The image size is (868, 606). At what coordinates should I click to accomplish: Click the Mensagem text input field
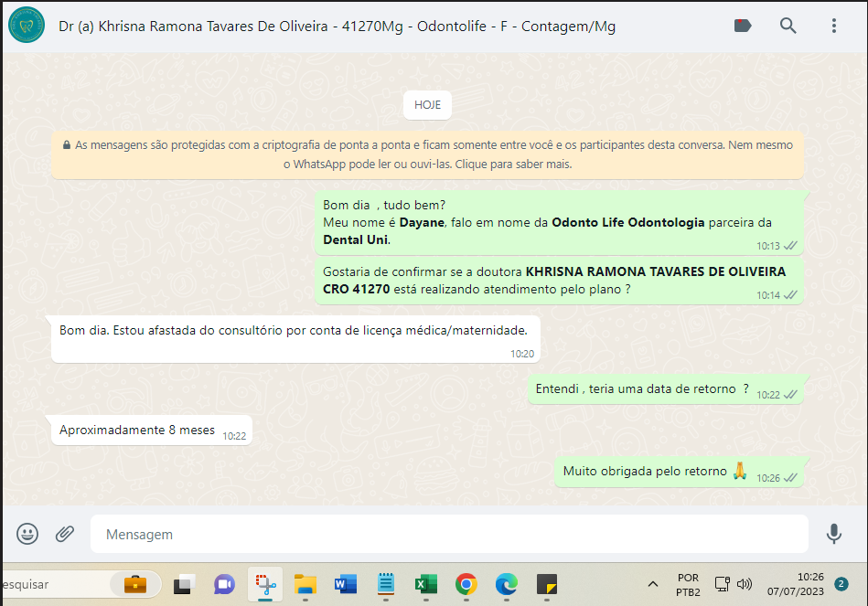[x=448, y=534]
